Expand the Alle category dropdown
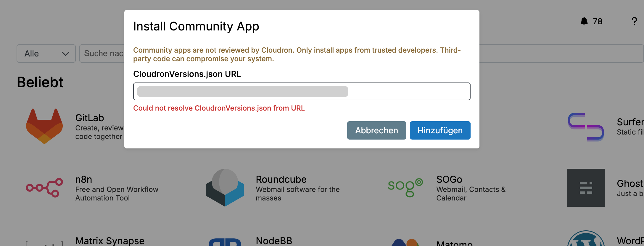Viewport: 644px width, 246px height. point(46,54)
